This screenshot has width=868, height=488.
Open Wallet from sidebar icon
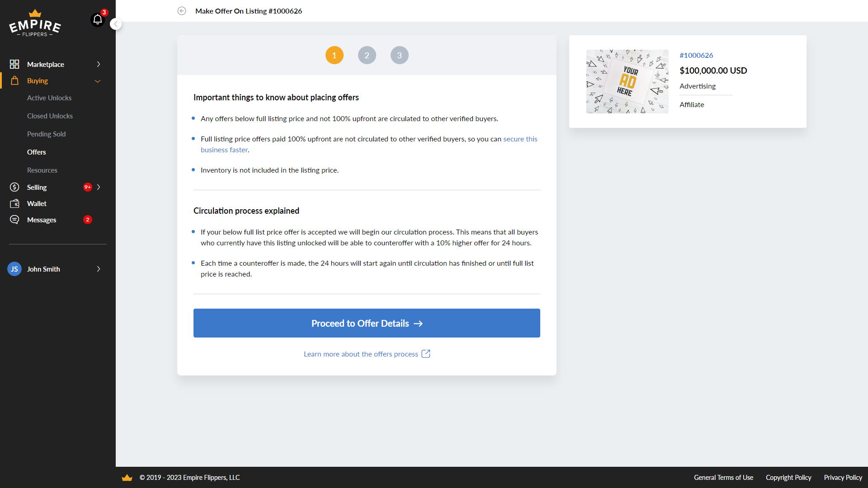(x=14, y=203)
